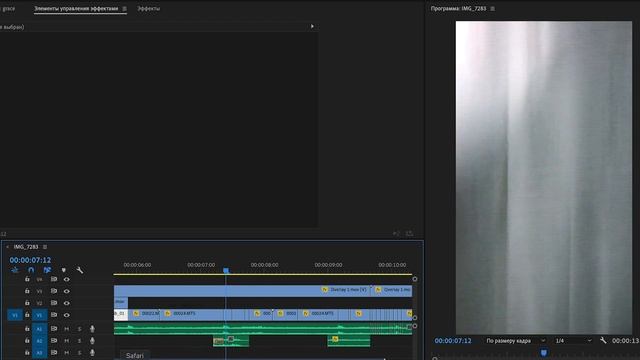Close the IMG_7283 sequence tab
This screenshot has height=360, width=640.
click(7, 247)
